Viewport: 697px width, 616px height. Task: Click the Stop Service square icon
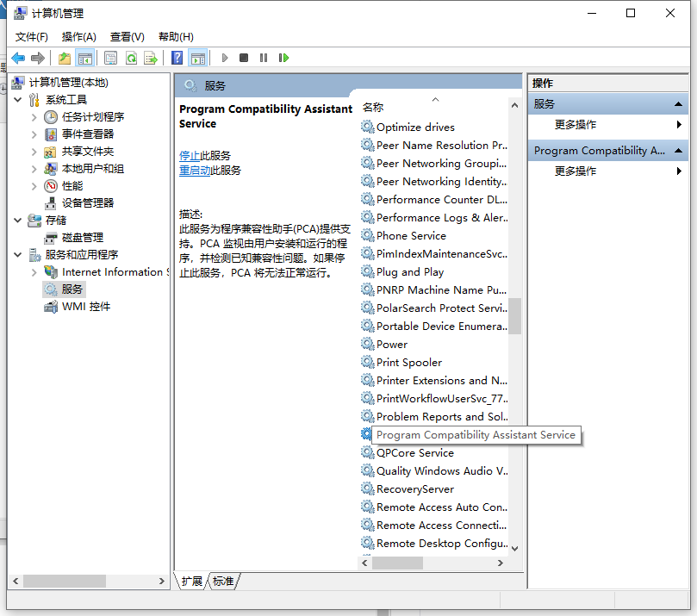244,58
